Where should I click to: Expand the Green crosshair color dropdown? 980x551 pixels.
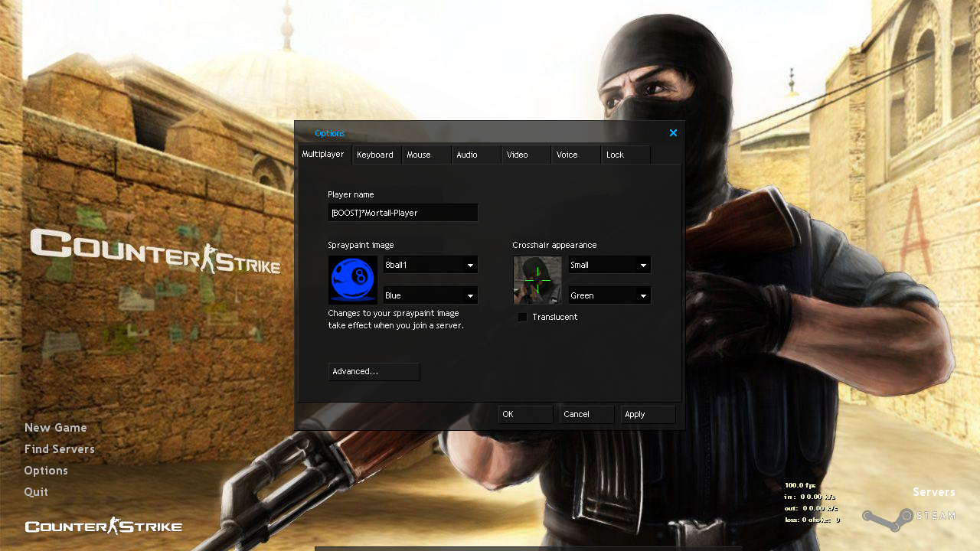click(x=609, y=295)
